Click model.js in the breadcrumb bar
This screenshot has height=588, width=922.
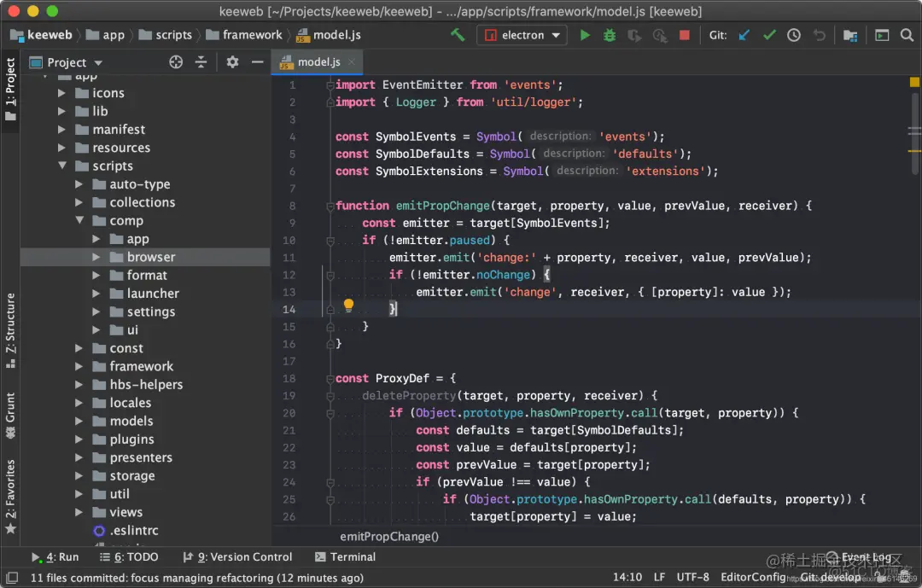pyautogui.click(x=328, y=35)
